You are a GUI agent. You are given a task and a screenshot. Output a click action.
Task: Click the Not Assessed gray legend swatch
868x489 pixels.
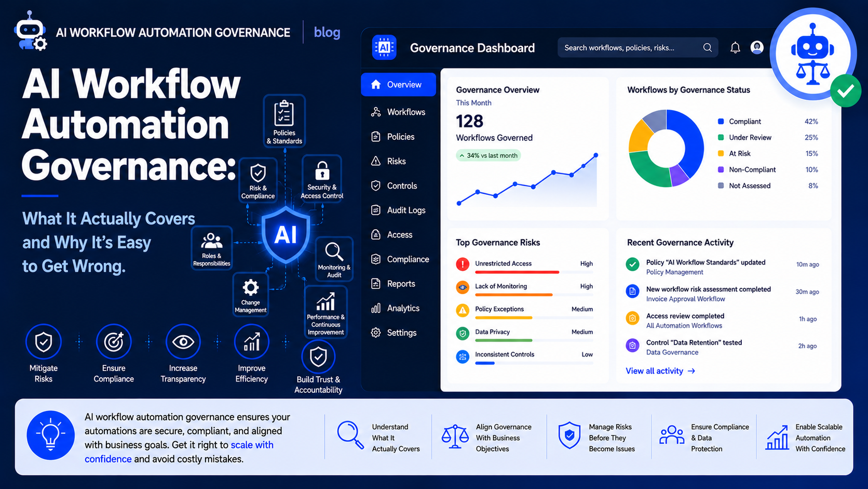[x=721, y=186]
